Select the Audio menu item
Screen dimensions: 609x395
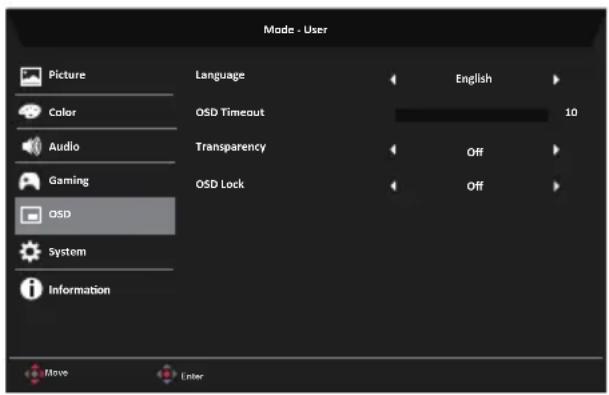pyautogui.click(x=94, y=146)
